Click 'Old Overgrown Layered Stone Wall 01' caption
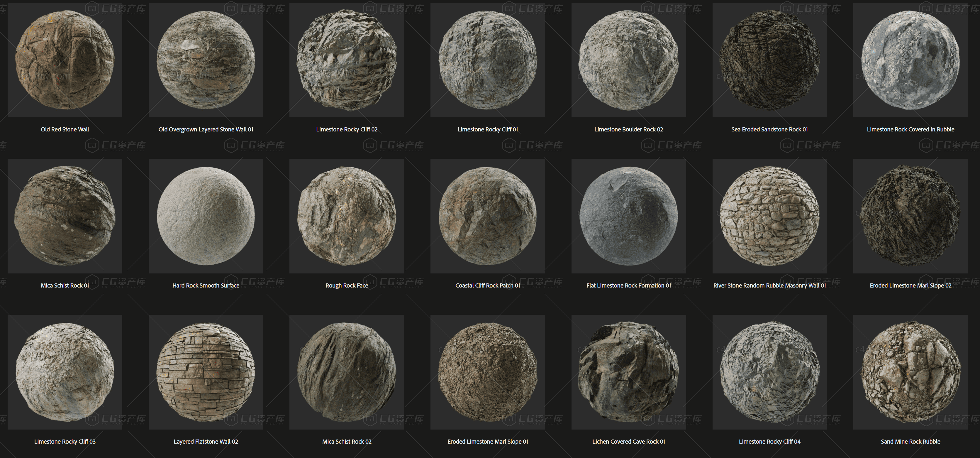Image resolution: width=980 pixels, height=458 pixels. point(206,129)
